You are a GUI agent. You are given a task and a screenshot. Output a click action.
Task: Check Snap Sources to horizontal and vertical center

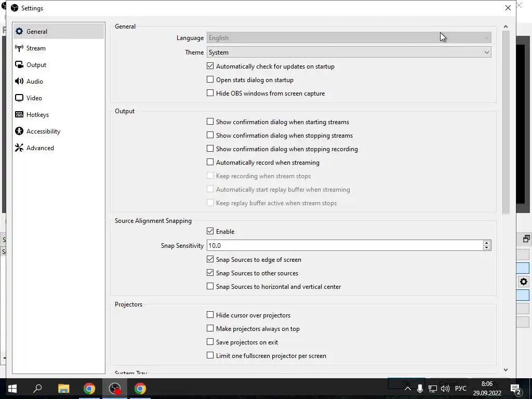[x=210, y=286]
